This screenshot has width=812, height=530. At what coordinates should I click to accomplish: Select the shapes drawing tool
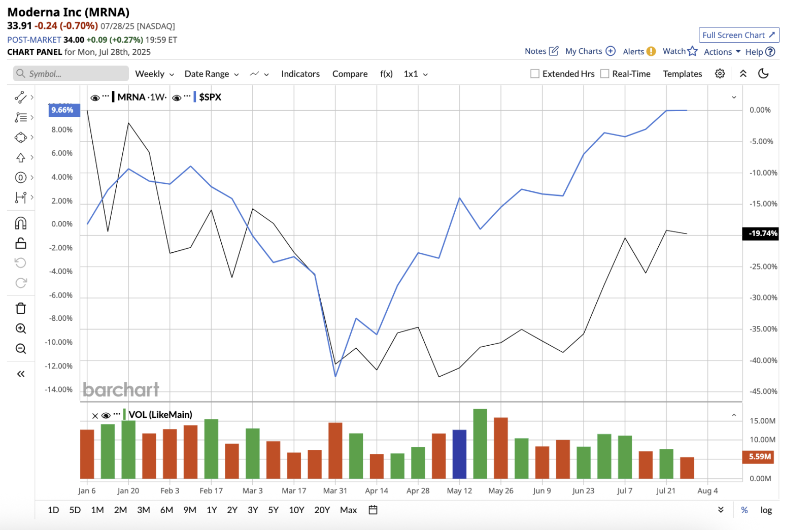pyautogui.click(x=20, y=138)
